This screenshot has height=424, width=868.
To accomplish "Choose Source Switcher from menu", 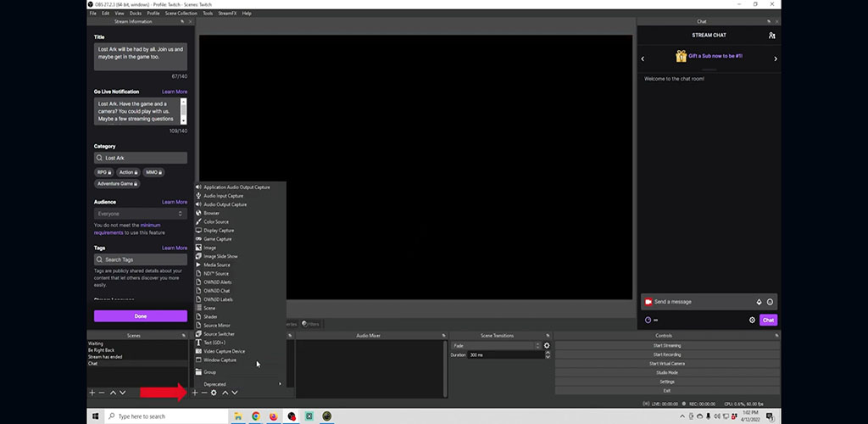I will tap(219, 334).
